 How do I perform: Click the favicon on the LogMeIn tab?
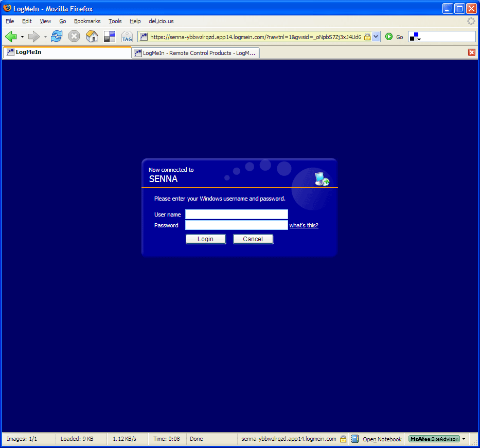pos(10,52)
